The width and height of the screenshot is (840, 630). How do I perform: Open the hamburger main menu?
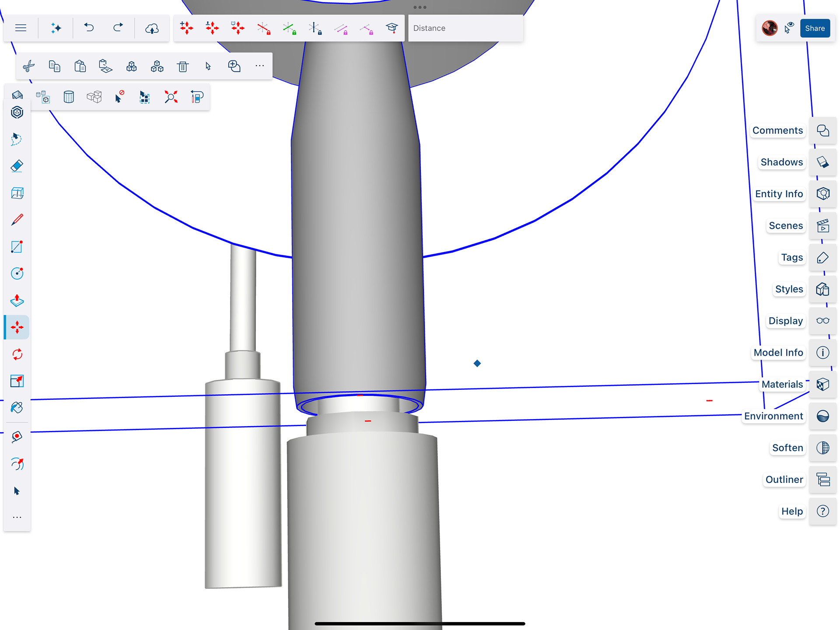point(21,28)
